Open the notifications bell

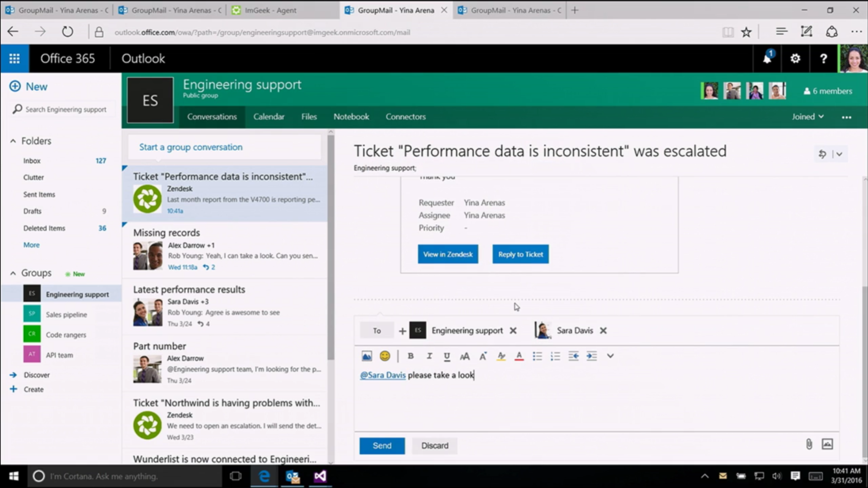coord(767,58)
